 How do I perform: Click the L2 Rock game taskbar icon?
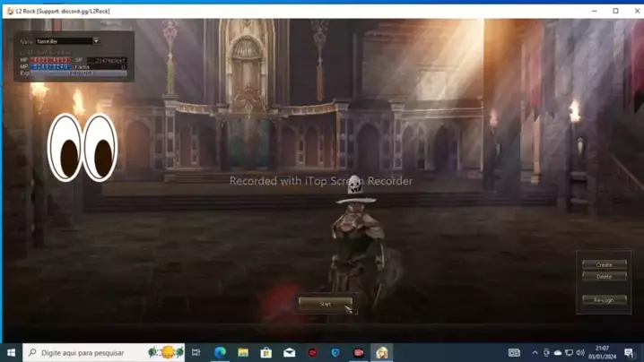click(382, 353)
